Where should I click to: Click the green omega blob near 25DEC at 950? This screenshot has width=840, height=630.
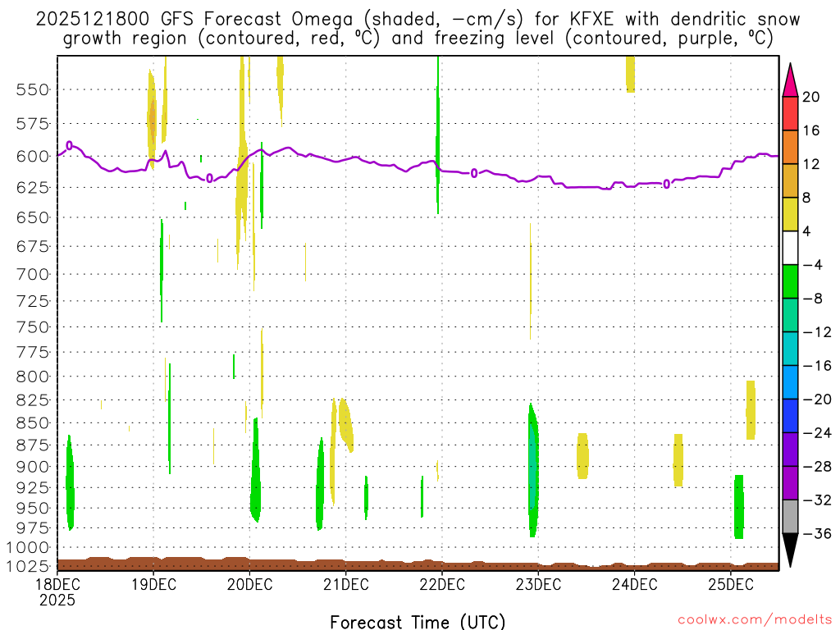pos(739,507)
